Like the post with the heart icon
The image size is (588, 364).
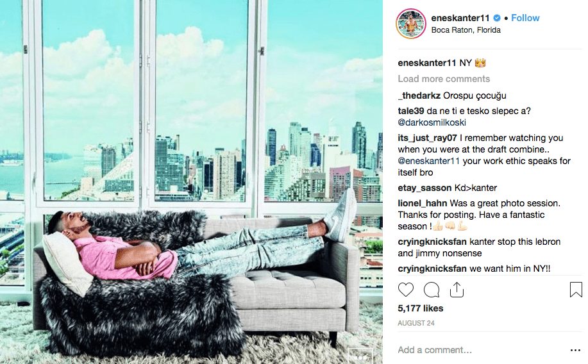[x=406, y=290]
